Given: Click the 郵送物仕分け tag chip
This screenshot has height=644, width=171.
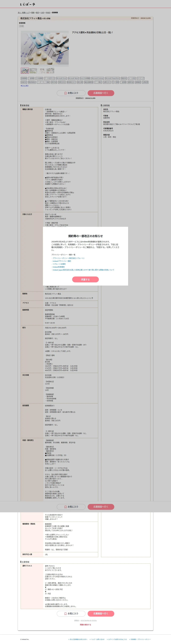Looking at the screenshot, I should (71, 82).
